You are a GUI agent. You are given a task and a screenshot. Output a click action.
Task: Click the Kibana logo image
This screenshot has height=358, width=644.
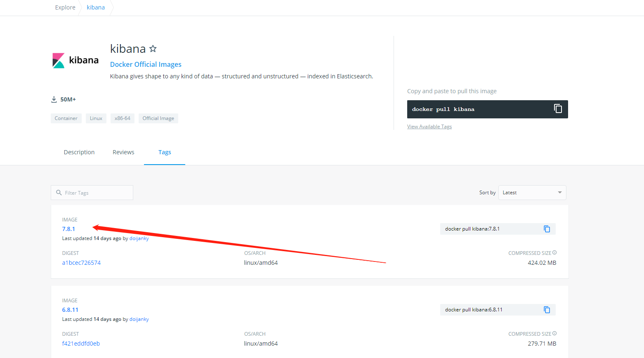point(75,61)
